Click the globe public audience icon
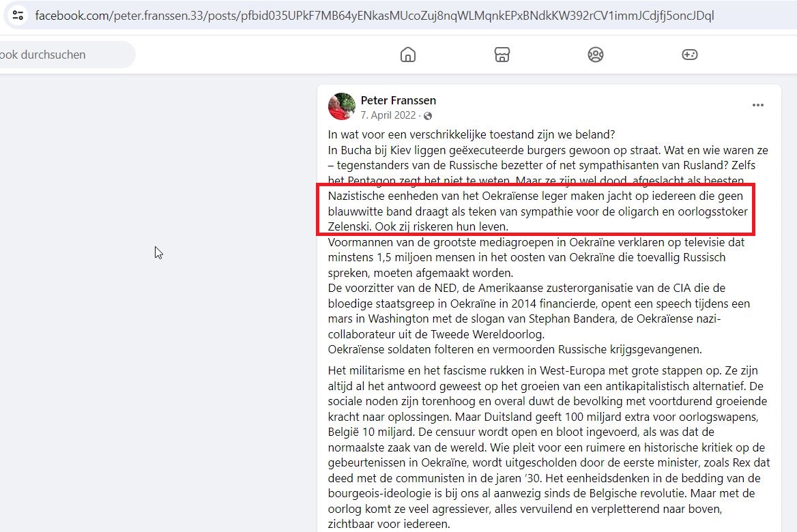The image size is (797, 532). coord(428,116)
